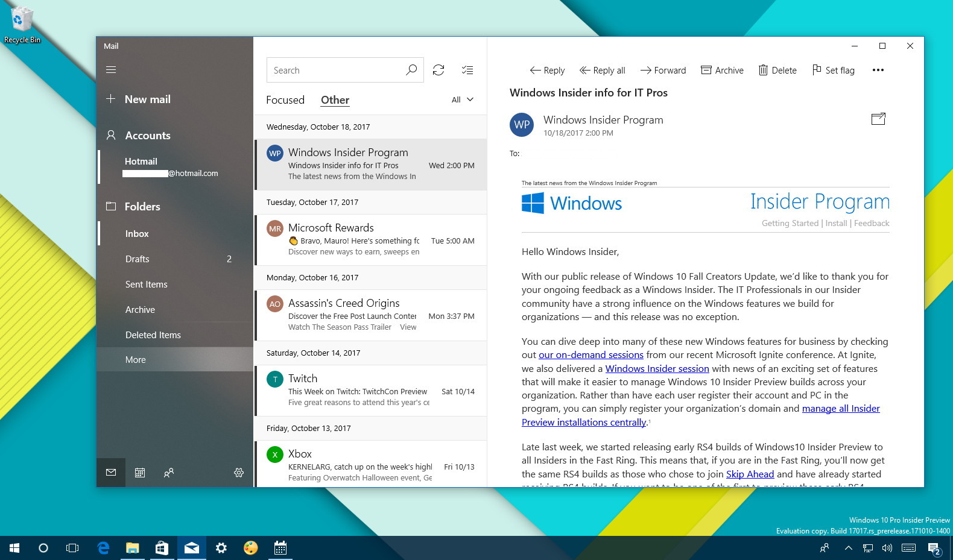Open the Drafts folder
953x560 pixels.
[x=175, y=259]
